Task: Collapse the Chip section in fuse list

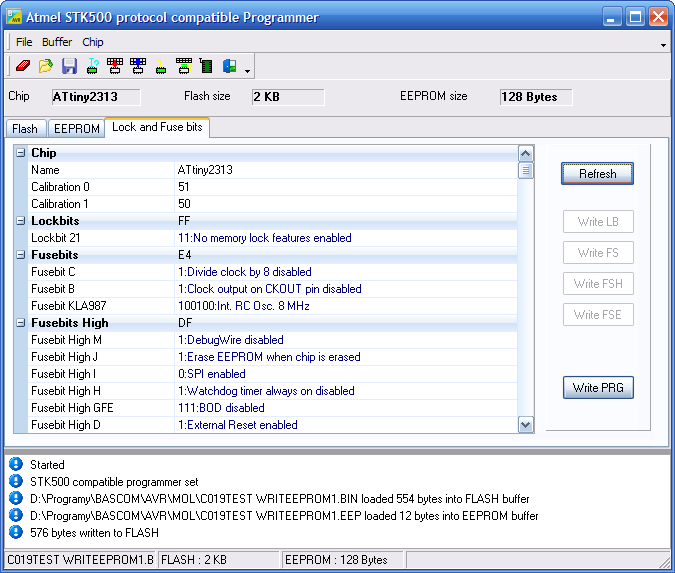Action: [x=20, y=153]
